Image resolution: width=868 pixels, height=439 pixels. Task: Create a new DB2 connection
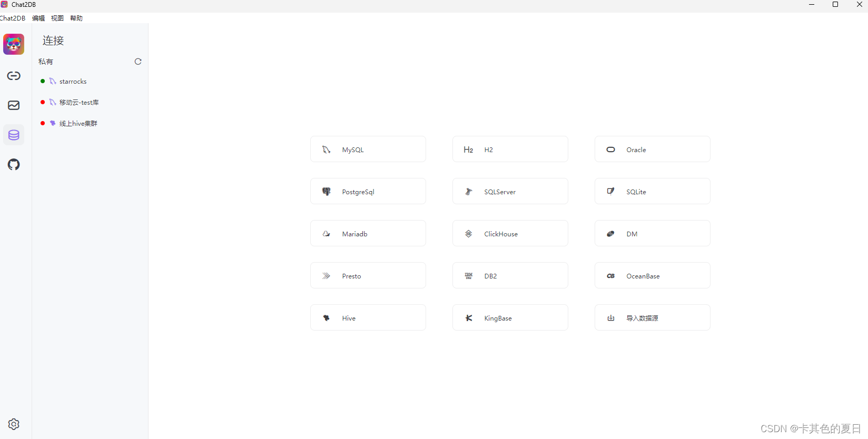(x=510, y=275)
